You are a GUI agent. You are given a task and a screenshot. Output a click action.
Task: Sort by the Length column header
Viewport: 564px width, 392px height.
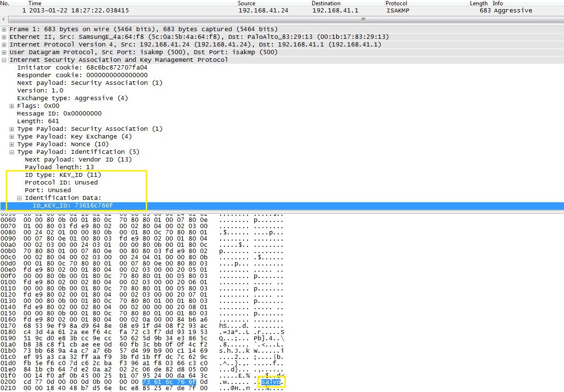(479, 3)
